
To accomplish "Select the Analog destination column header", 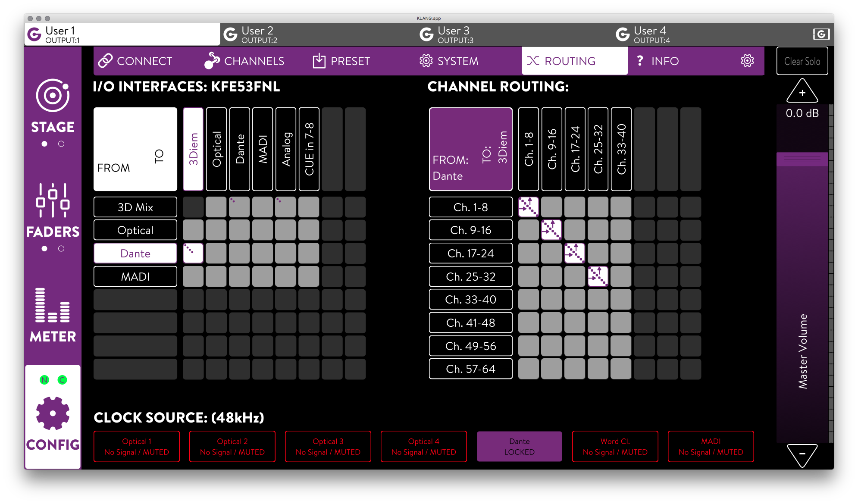I will coord(286,149).
